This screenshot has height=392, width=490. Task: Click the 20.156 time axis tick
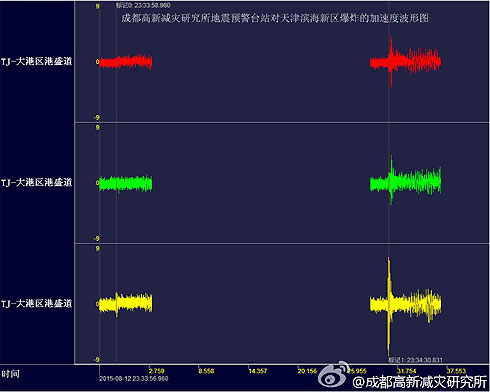(x=307, y=371)
